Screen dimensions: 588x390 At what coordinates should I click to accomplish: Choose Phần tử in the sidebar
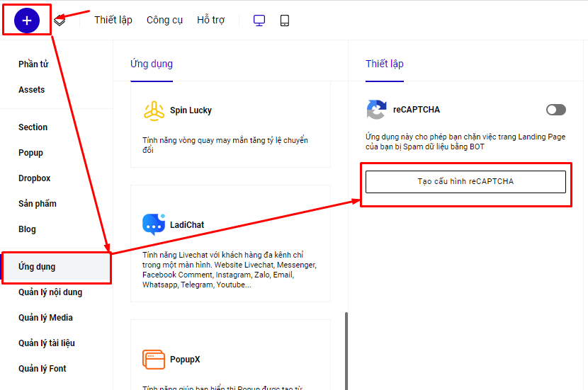point(33,64)
